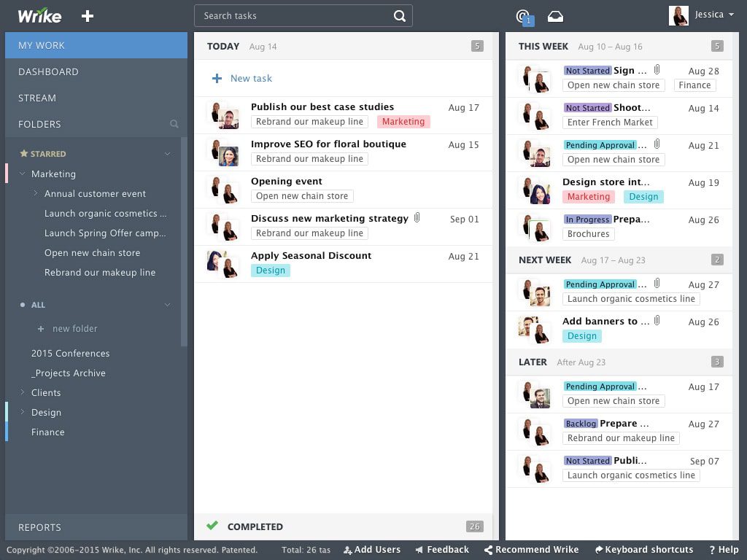Click the Help question mark icon
The image size is (747, 560).
coord(713,549)
